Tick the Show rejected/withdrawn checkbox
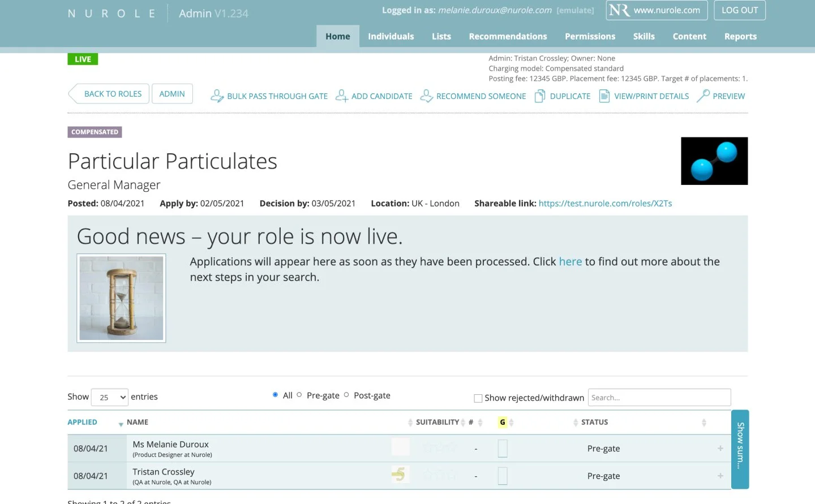Screen dimensions: 815x504 [x=478, y=398]
